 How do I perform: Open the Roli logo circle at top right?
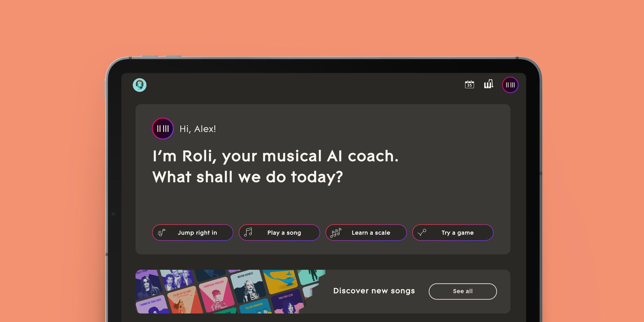pyautogui.click(x=510, y=85)
